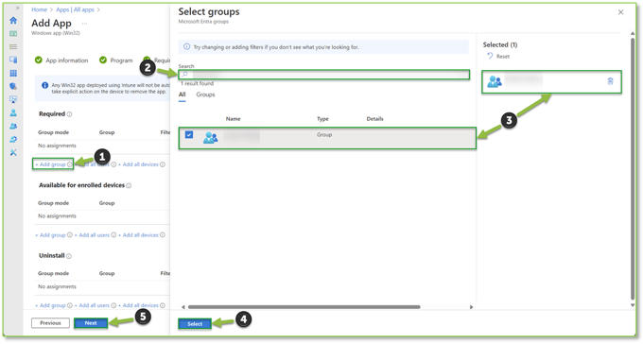The image size is (644, 344).
Task: Open the Apps grid icon in sidebar
Action: (13, 73)
